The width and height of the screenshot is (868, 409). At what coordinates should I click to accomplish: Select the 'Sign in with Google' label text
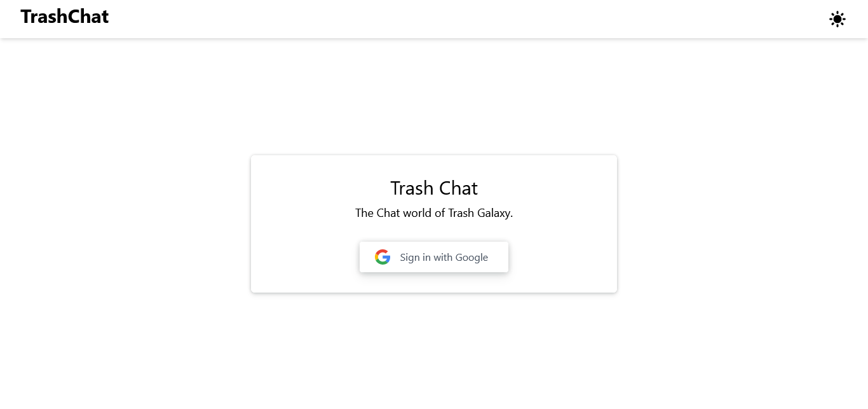coord(444,257)
